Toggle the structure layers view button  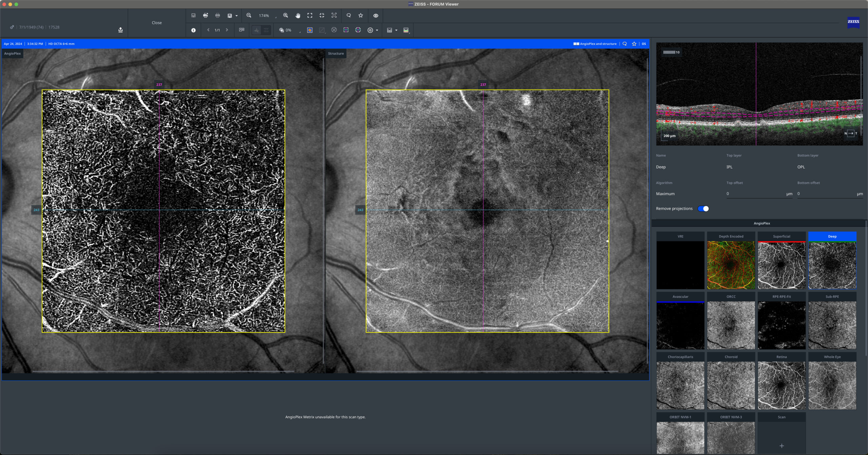266,30
